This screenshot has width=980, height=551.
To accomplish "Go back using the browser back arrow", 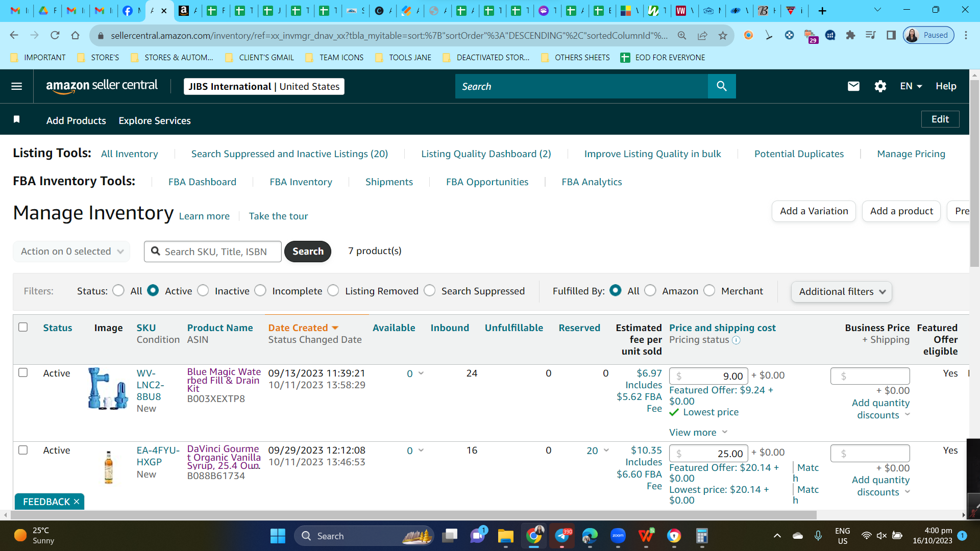I will pyautogui.click(x=14, y=35).
